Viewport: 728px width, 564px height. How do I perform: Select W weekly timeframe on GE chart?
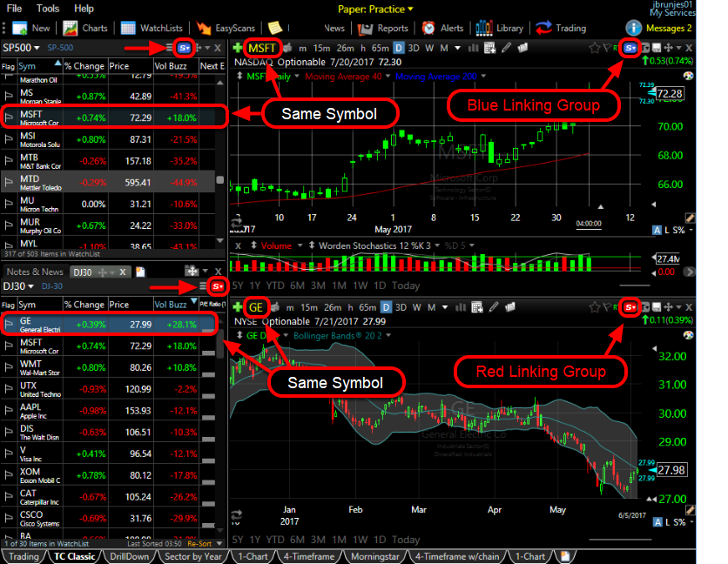coord(417,307)
